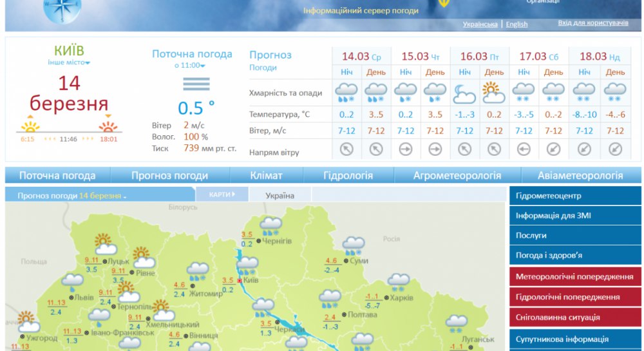This screenshot has height=351, width=644.
Task: Open the Гідрометеоцентр sidebar link
Action: click(575, 196)
